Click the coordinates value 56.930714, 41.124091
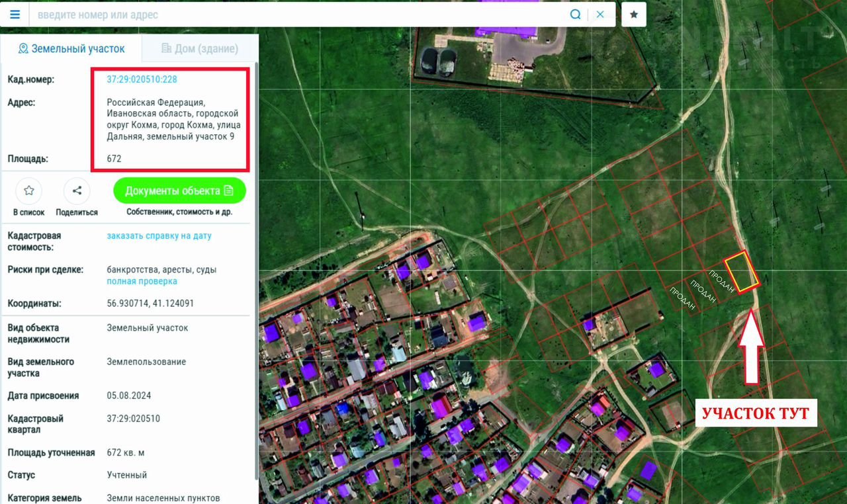The image size is (847, 504). [x=150, y=304]
